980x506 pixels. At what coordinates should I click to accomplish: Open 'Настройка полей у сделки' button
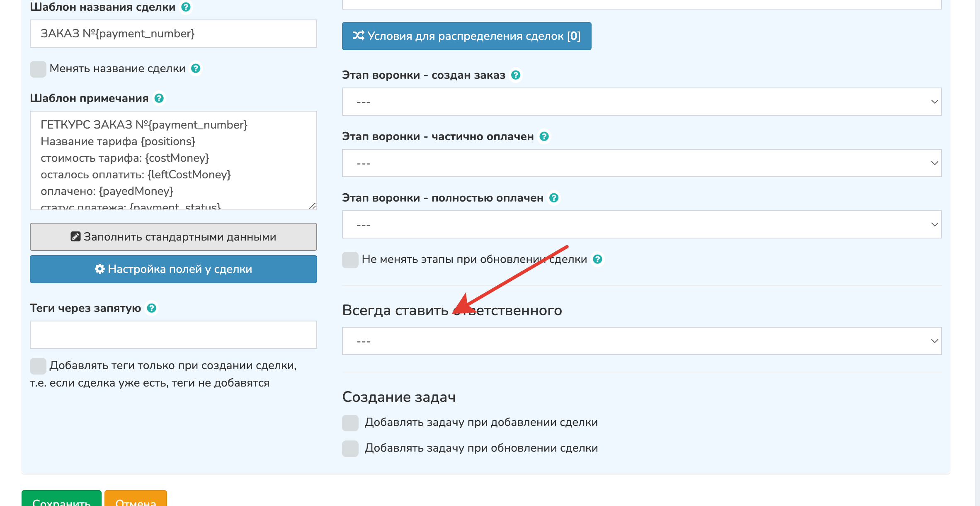coord(173,269)
